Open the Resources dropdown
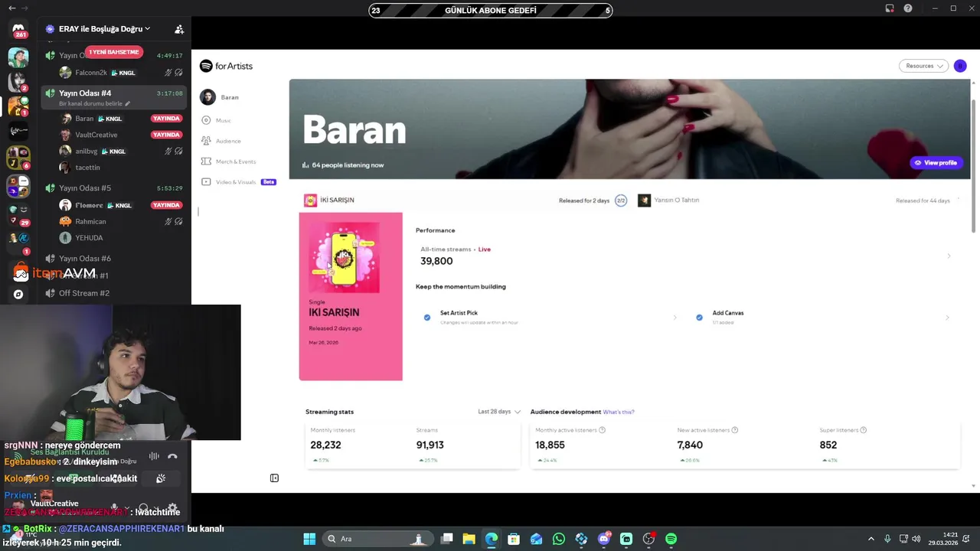Screen dimensions: 980x551 point(923,66)
